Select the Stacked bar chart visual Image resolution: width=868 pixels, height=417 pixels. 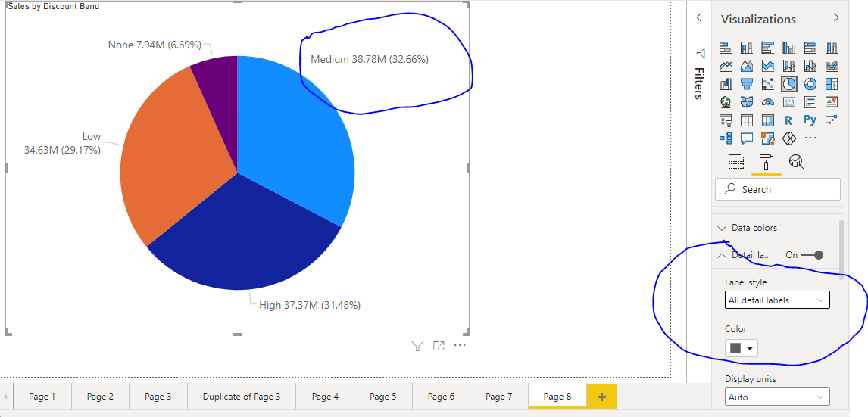[x=726, y=48]
